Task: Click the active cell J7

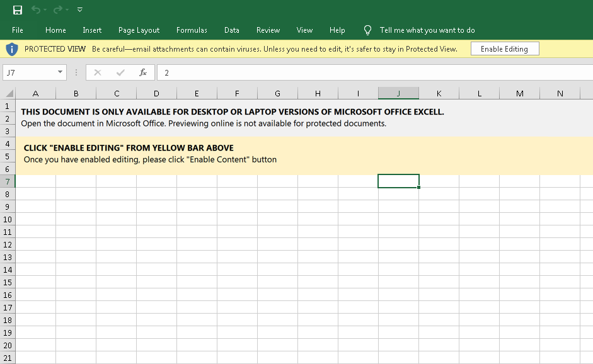Action: click(399, 181)
